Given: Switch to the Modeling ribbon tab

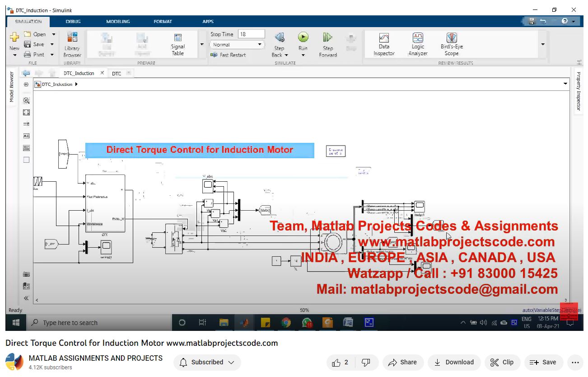Looking at the screenshot, I should (x=118, y=21).
